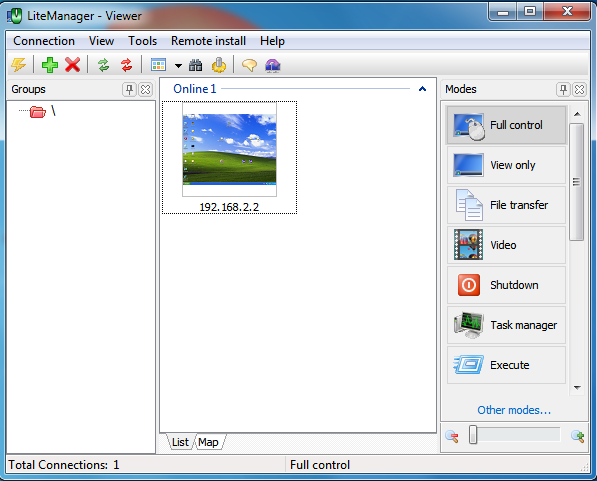The image size is (597, 481).
Task: Switch to the Map tab
Action: (x=208, y=442)
